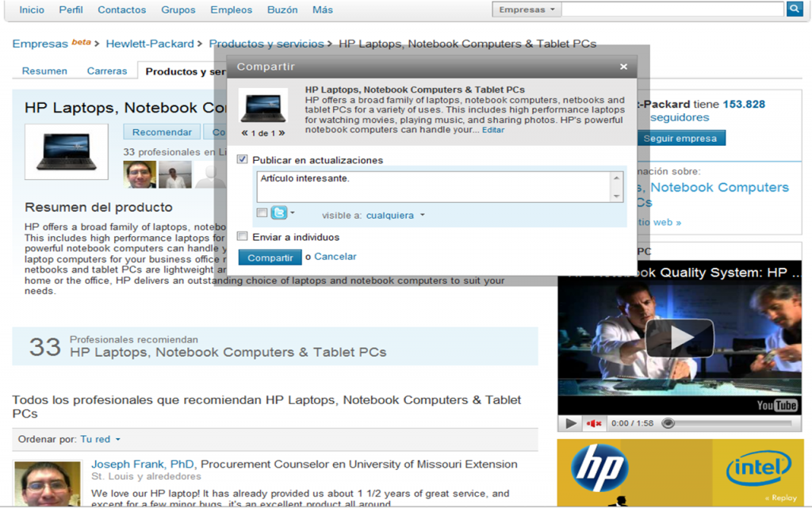The height and width of the screenshot is (508, 812).
Task: Click the HP laptop product image on page
Action: pos(67,151)
